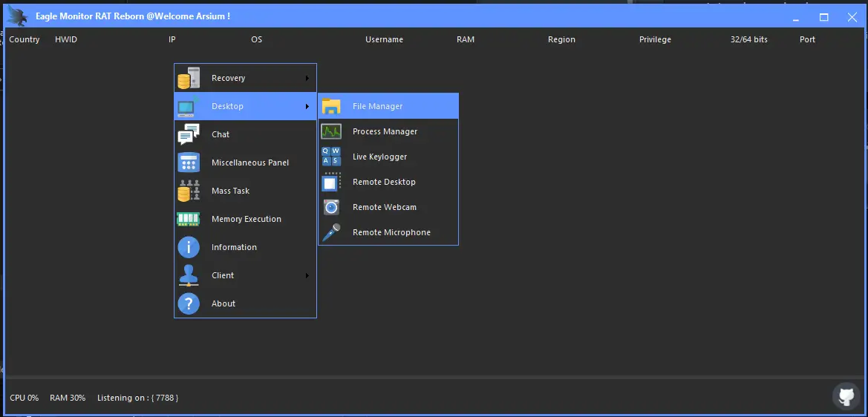Click the blue Information circle icon
This screenshot has height=417, width=868.
point(189,247)
